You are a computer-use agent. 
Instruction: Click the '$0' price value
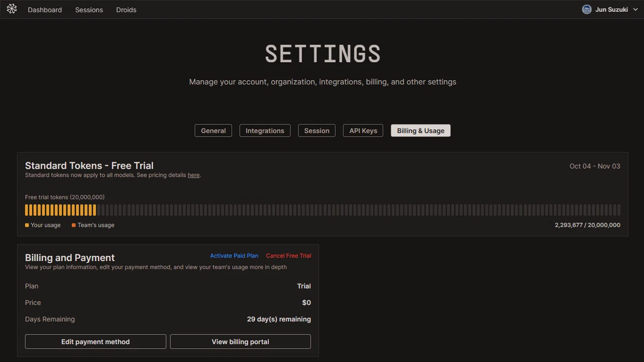(x=306, y=303)
